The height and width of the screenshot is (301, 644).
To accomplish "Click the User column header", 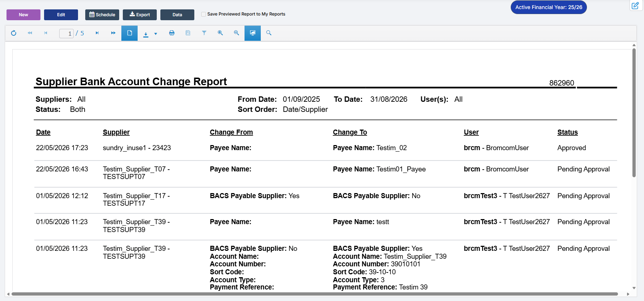I will (471, 132).
